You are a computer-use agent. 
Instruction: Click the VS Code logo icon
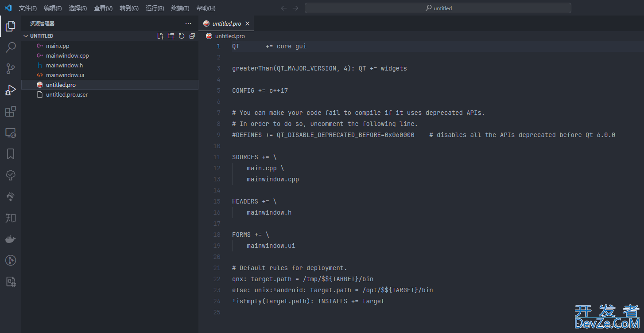pos(8,8)
